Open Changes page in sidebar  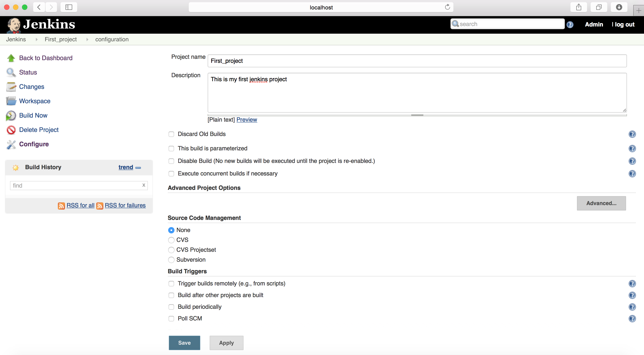pyautogui.click(x=32, y=87)
